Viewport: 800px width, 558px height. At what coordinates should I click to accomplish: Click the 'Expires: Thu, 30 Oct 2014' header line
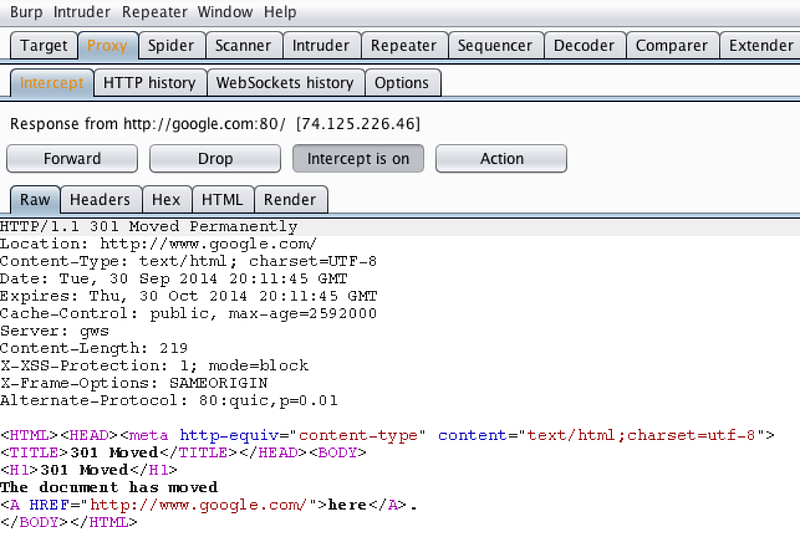pyautogui.click(x=188, y=296)
